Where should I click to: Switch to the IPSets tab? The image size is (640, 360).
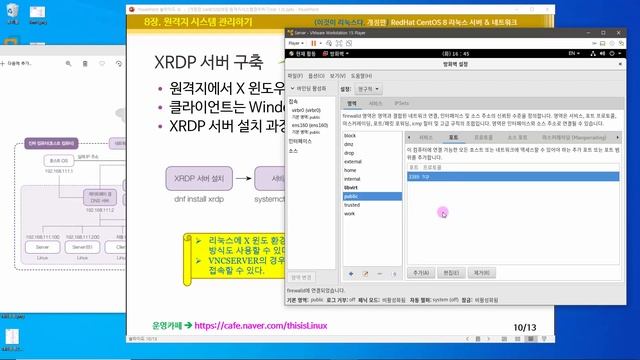click(401, 104)
